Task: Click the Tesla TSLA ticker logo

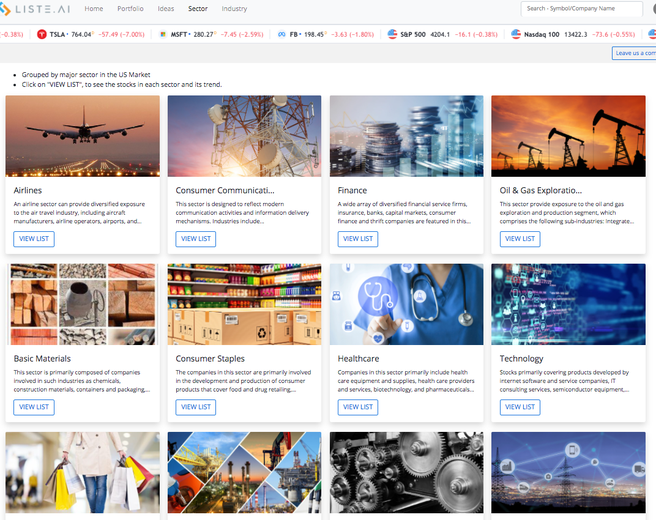Action: pyautogui.click(x=41, y=34)
